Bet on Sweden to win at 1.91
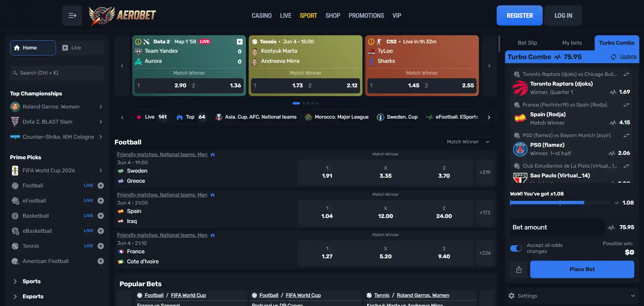 (327, 172)
